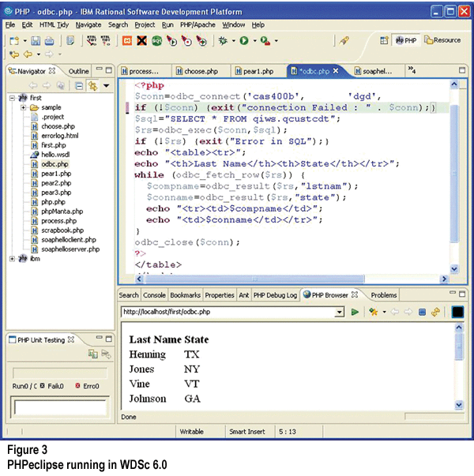The image size is (474, 476).
Task: Click the green Go arrow in PHP Browser
Action: [x=355, y=312]
